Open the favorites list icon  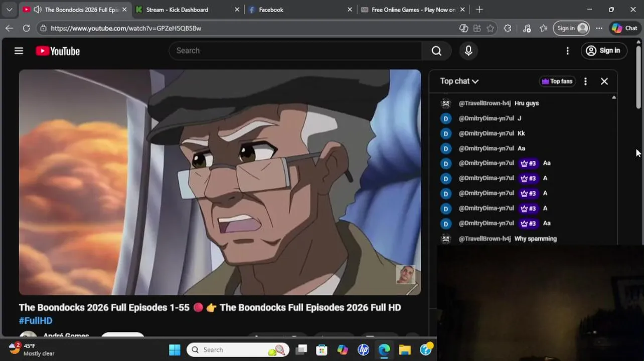click(x=544, y=28)
